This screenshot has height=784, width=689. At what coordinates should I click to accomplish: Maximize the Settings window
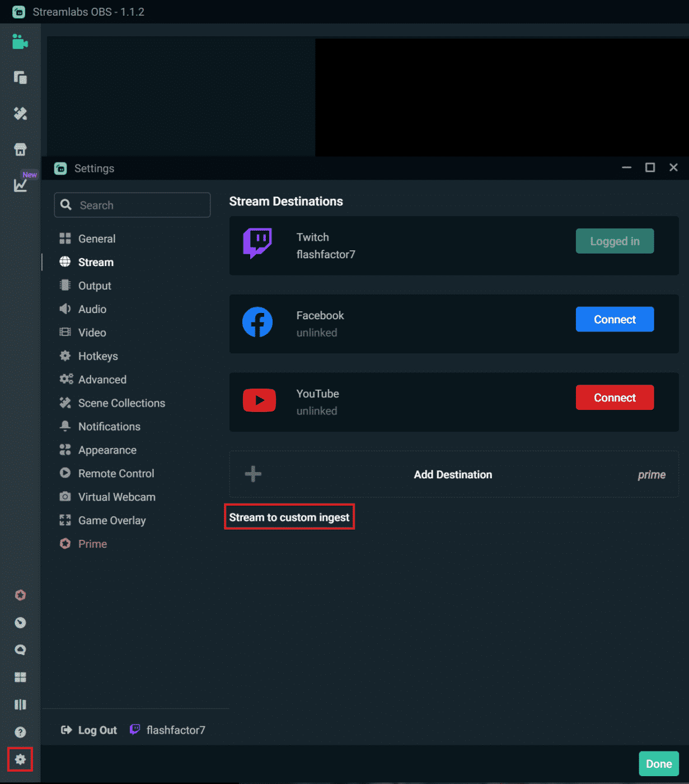650,167
